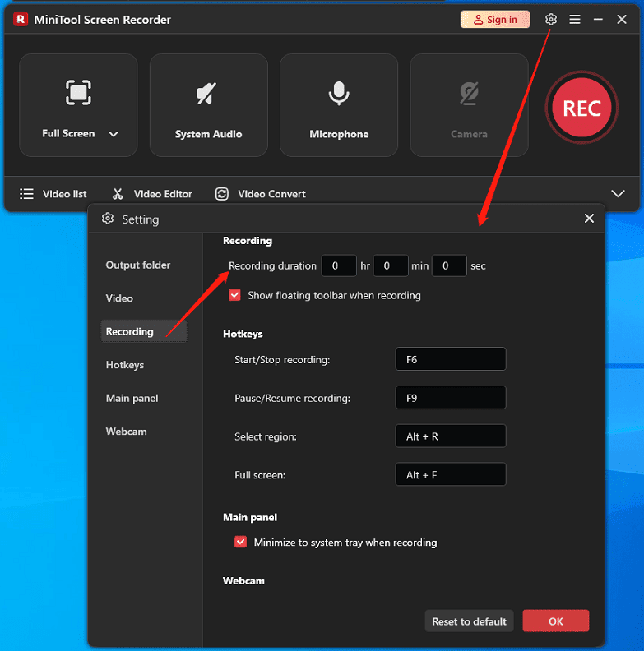Viewport: 644px width, 651px height.
Task: Click the Recording duration label
Action: pyautogui.click(x=272, y=265)
